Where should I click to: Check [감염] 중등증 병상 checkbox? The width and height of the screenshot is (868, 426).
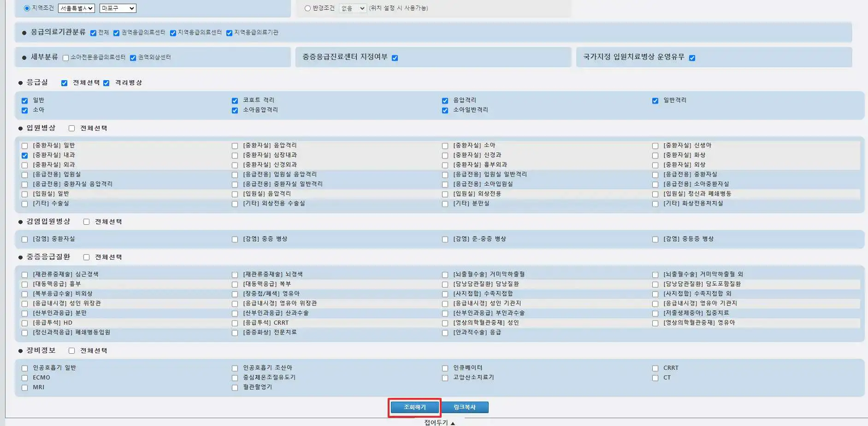coord(655,239)
